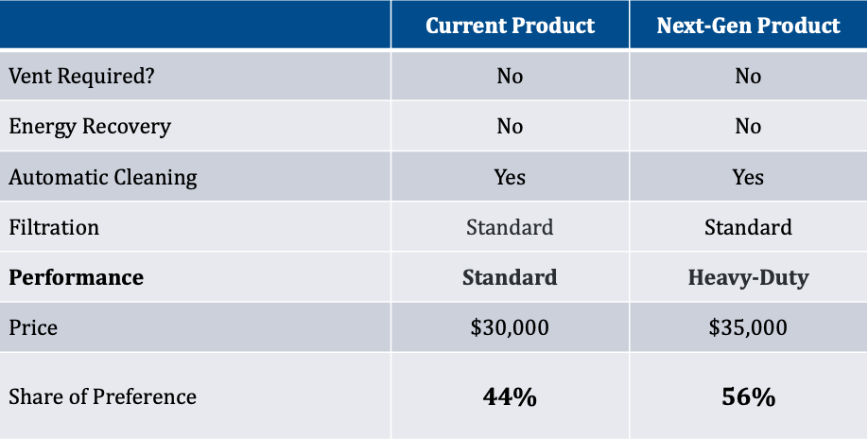The image size is (868, 440).
Task: Click Current Product's Standard performance cell
Action: click(x=510, y=277)
